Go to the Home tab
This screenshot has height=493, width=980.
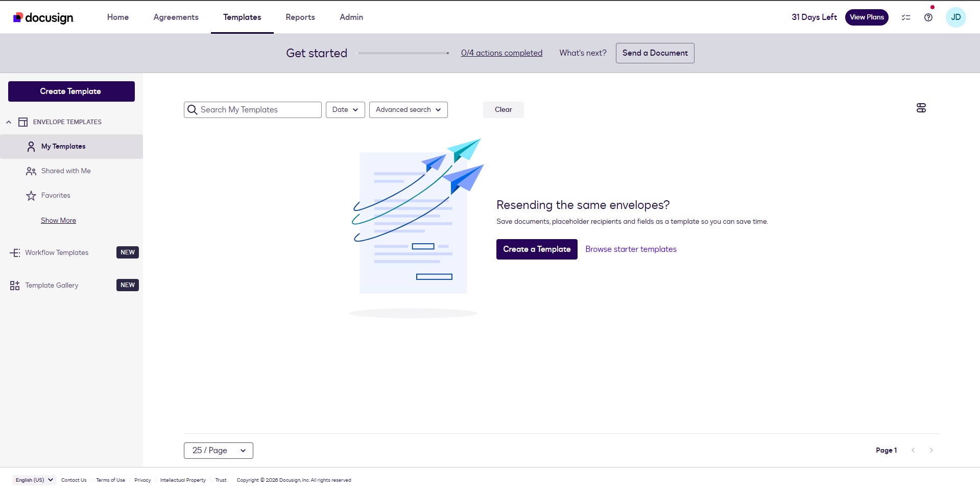click(118, 17)
